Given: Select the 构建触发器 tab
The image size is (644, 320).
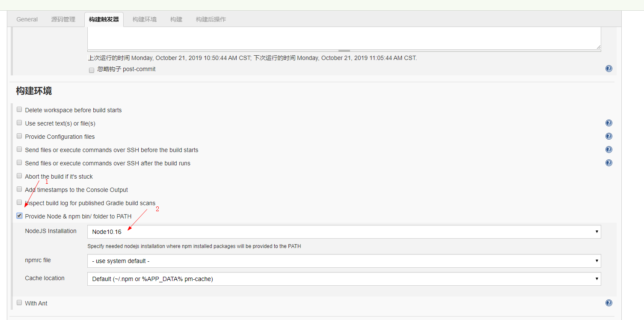Looking at the screenshot, I should tap(104, 19).
